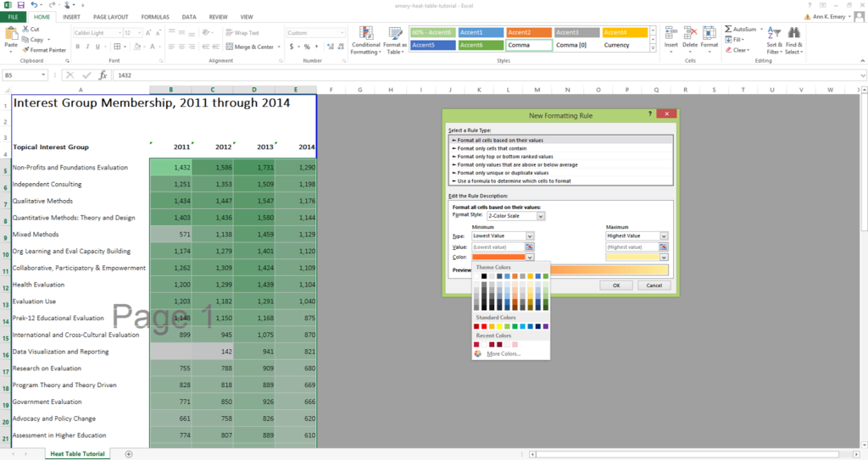Click the Wrap Text button
Image resolution: width=868 pixels, height=460 pixels.
coord(242,33)
